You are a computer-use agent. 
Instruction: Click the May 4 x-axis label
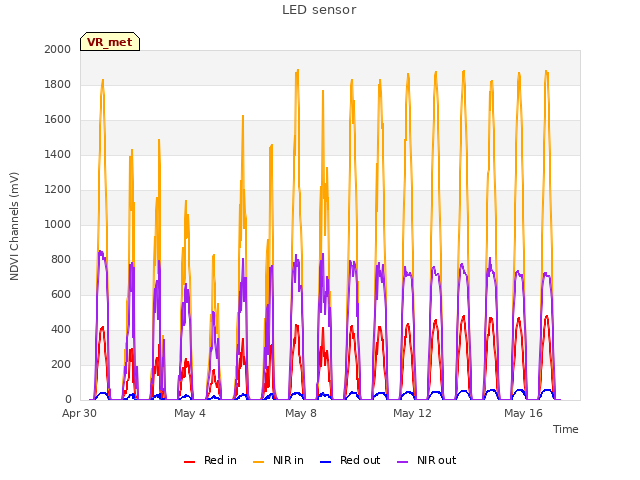click(x=190, y=413)
